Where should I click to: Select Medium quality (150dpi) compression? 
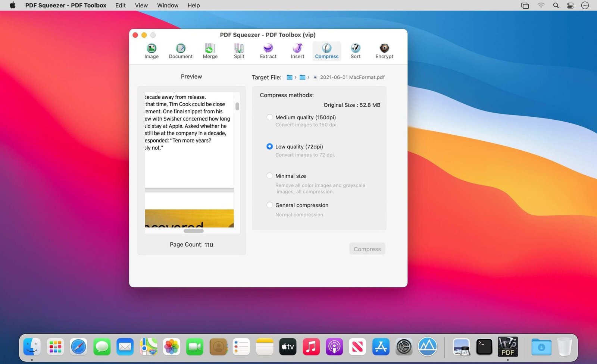[x=269, y=117]
